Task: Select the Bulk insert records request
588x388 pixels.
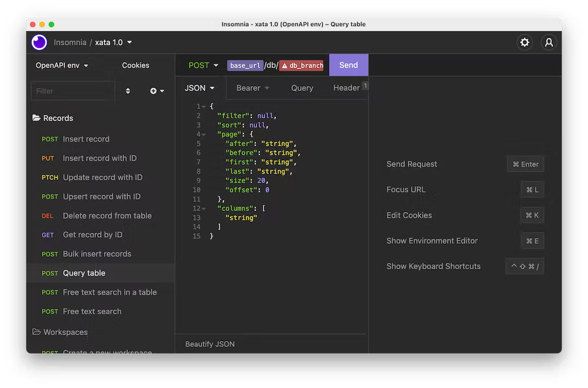Action: click(101, 253)
